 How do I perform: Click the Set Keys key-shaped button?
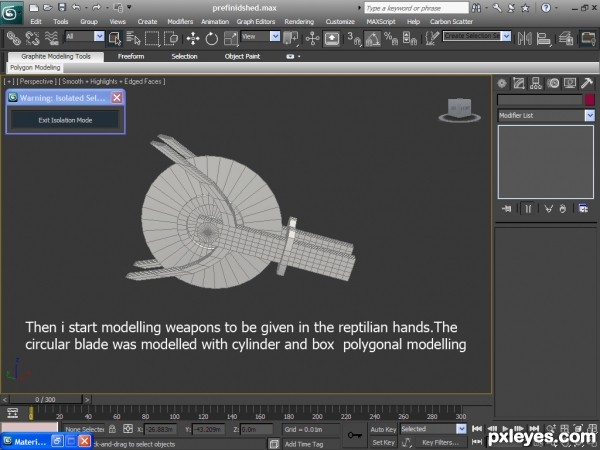coord(354,435)
